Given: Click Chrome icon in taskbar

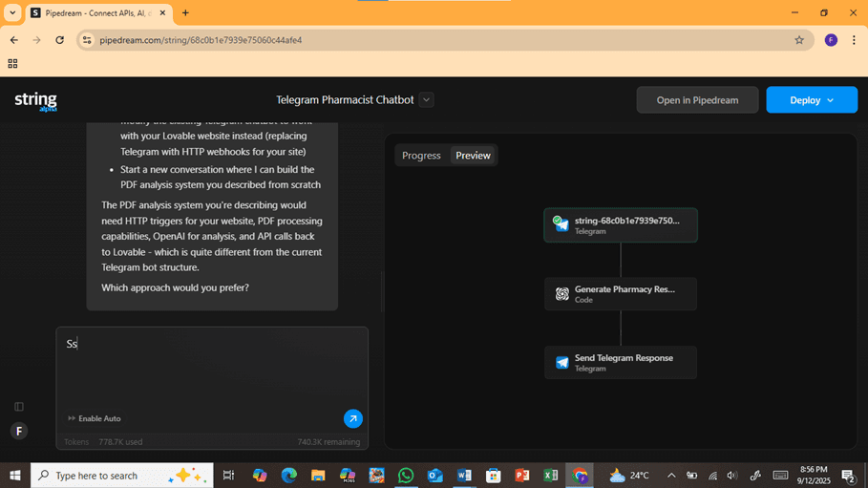Looking at the screenshot, I should [580, 476].
